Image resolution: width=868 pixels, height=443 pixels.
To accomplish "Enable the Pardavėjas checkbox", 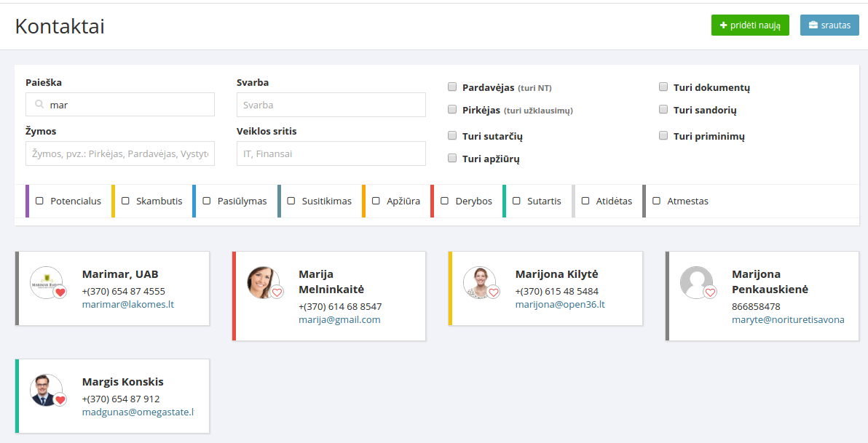I will 452,87.
